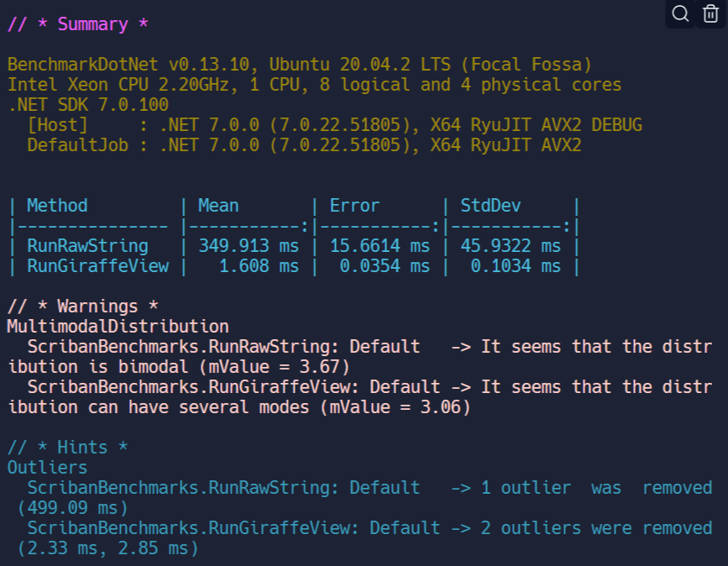Click the 'Error' column header
Image resolution: width=728 pixels, height=566 pixels.
point(354,206)
